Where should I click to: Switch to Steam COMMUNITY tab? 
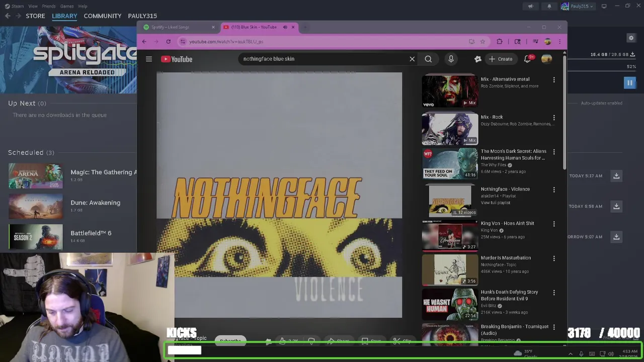click(103, 16)
